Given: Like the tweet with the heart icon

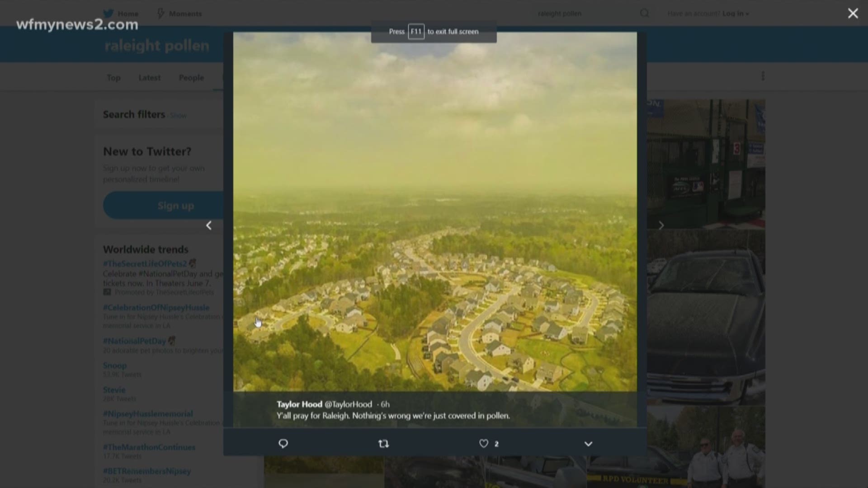Looking at the screenshot, I should click(484, 444).
